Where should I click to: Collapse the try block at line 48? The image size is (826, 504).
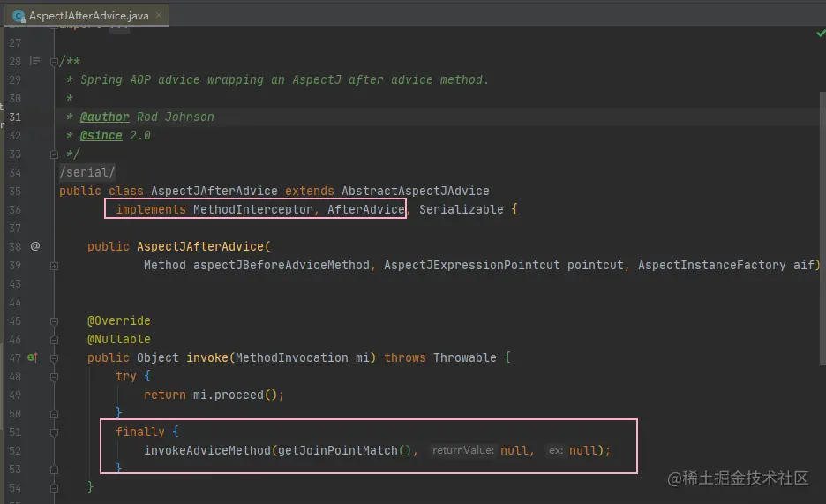54,377
